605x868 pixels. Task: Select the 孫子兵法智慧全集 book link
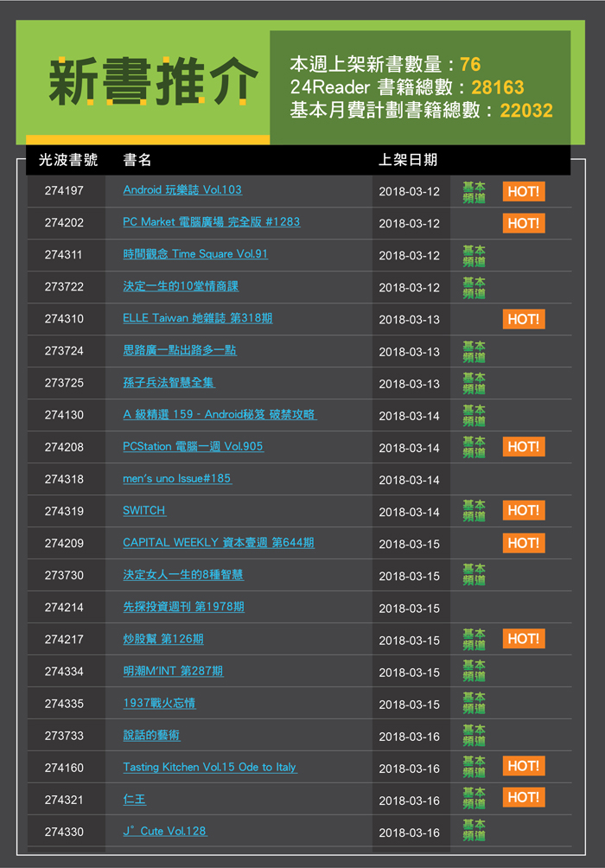tap(169, 382)
